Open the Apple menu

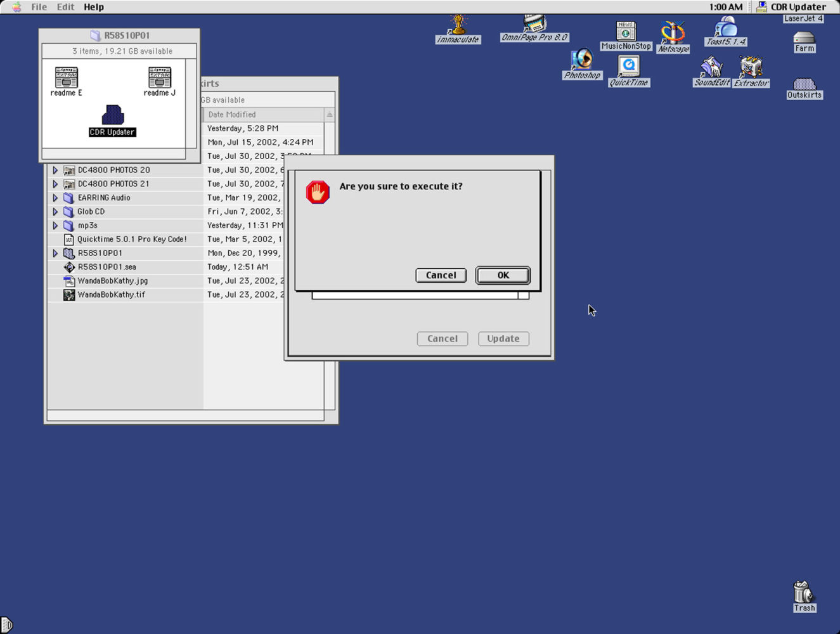[16, 7]
